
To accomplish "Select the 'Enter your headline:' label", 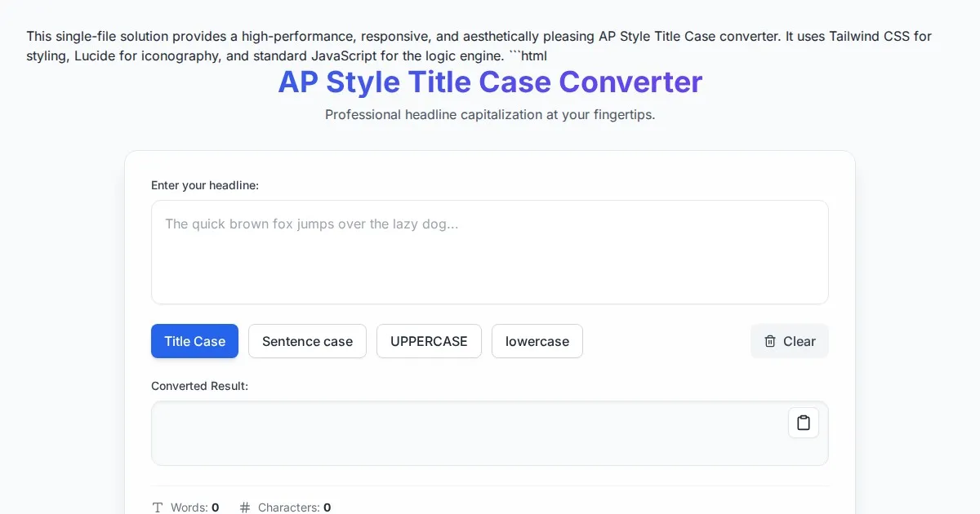I will point(204,185).
